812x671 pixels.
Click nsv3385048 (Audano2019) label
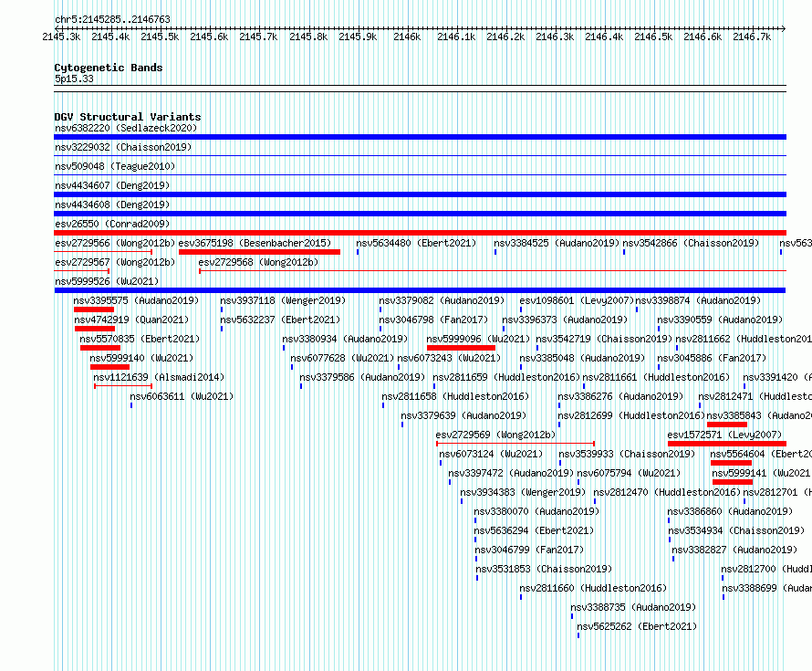[583, 358]
